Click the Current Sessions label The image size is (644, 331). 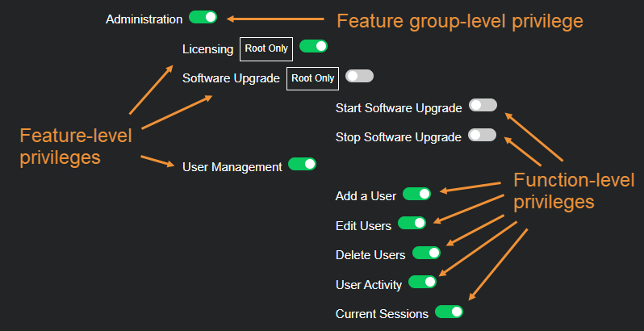pos(382,314)
